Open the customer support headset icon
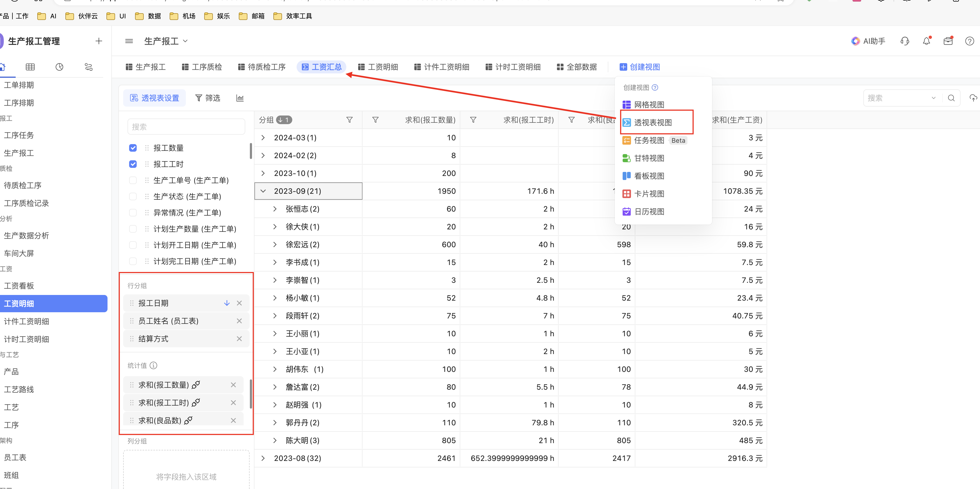Screen dimensions: 980x489 (905, 41)
